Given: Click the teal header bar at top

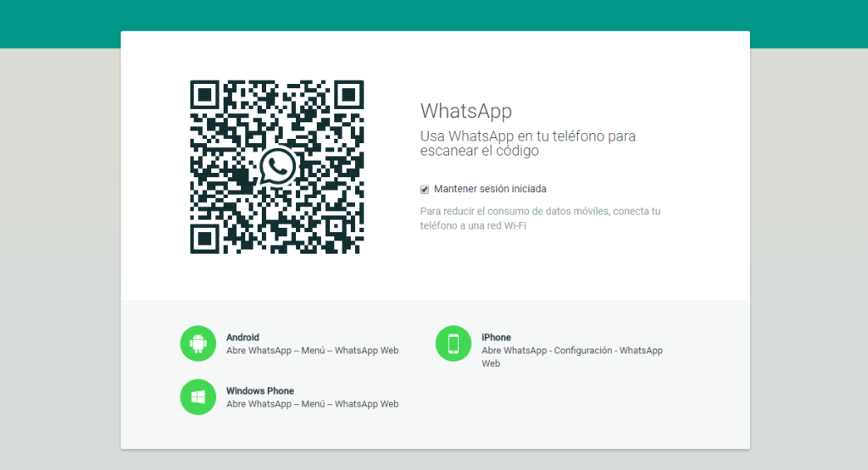Looking at the screenshot, I should pyautogui.click(x=434, y=15).
